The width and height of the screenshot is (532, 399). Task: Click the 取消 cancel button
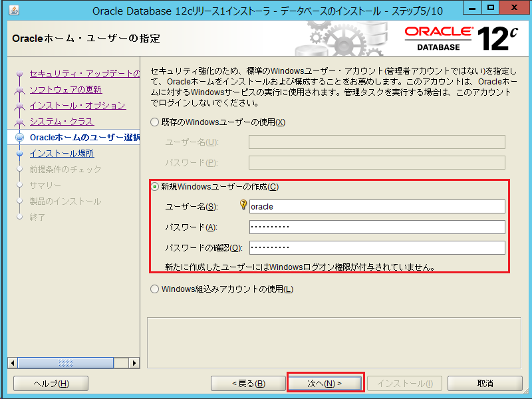[x=485, y=384]
